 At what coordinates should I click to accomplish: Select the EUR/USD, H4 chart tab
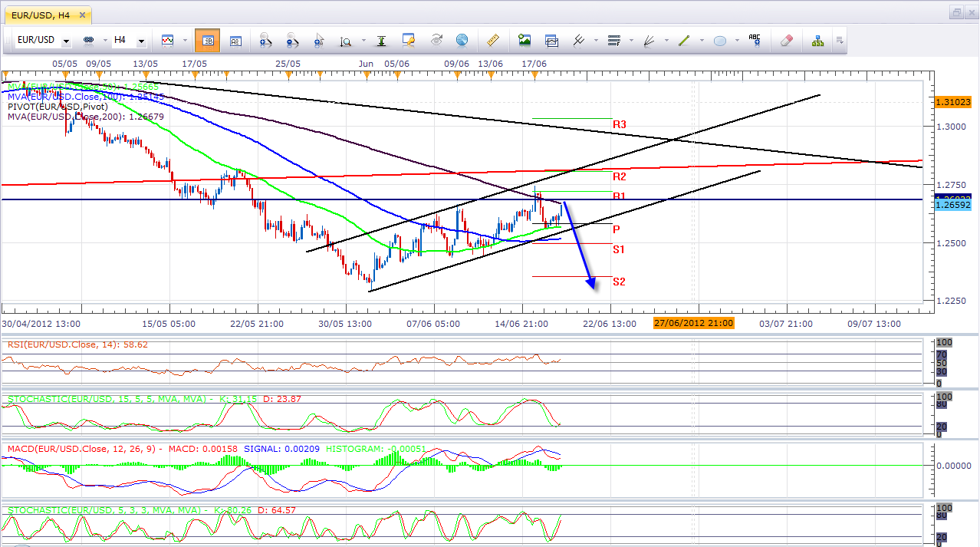[48, 14]
